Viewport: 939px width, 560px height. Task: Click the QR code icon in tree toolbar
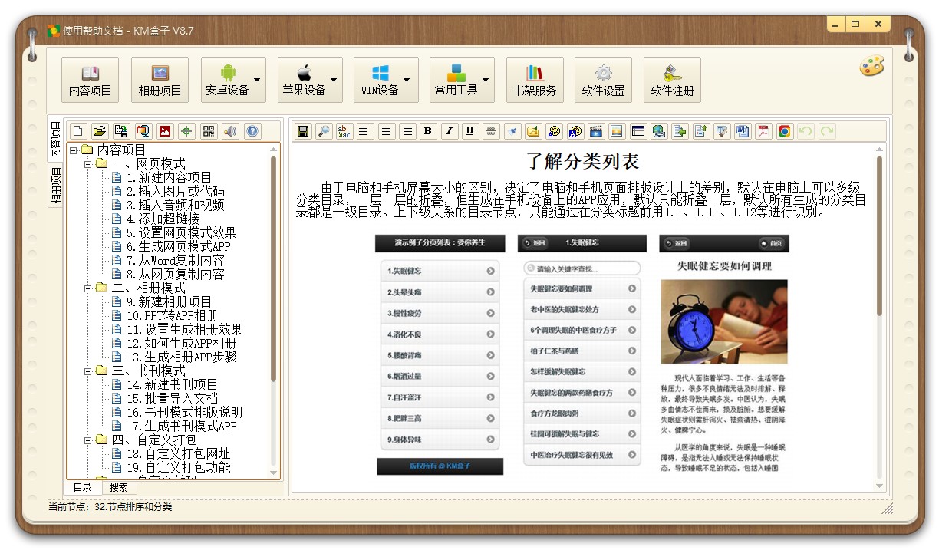point(209,131)
